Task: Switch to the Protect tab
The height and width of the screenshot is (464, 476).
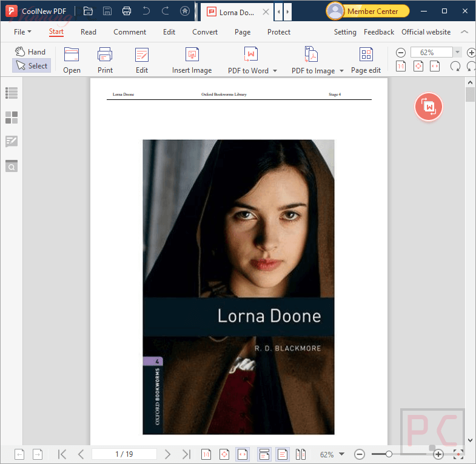Action: [279, 32]
